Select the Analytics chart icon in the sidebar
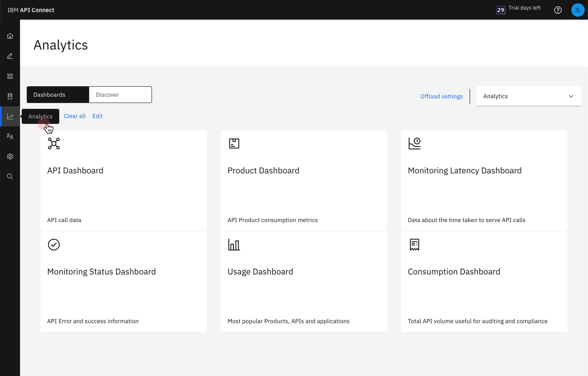 (10, 116)
